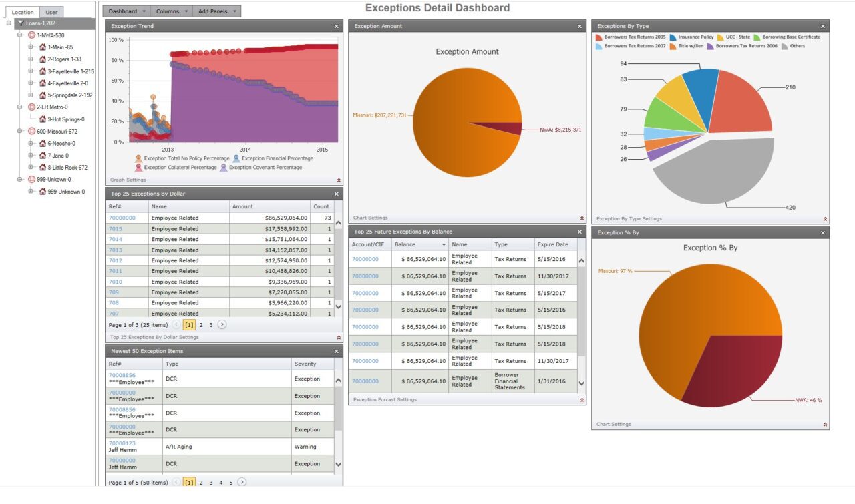Collapse the 600-Missouri-672 tree node
This screenshot has height=504, width=855.
click(x=20, y=131)
